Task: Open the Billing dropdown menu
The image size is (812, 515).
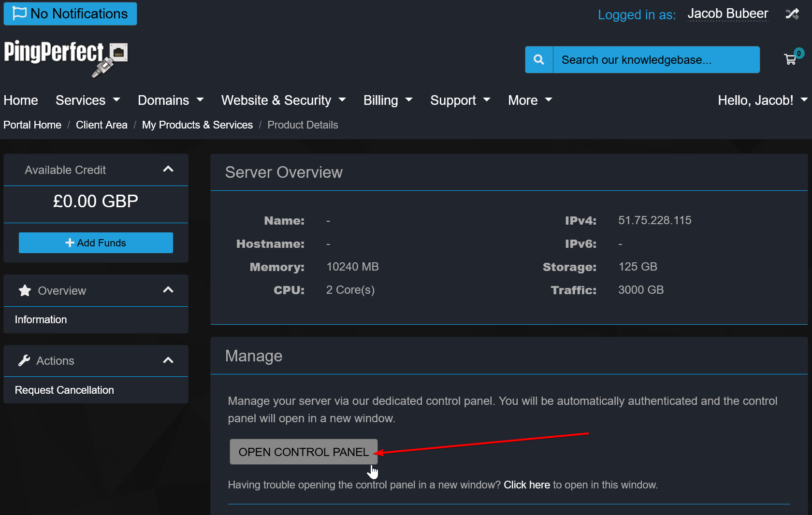Action: pos(388,100)
